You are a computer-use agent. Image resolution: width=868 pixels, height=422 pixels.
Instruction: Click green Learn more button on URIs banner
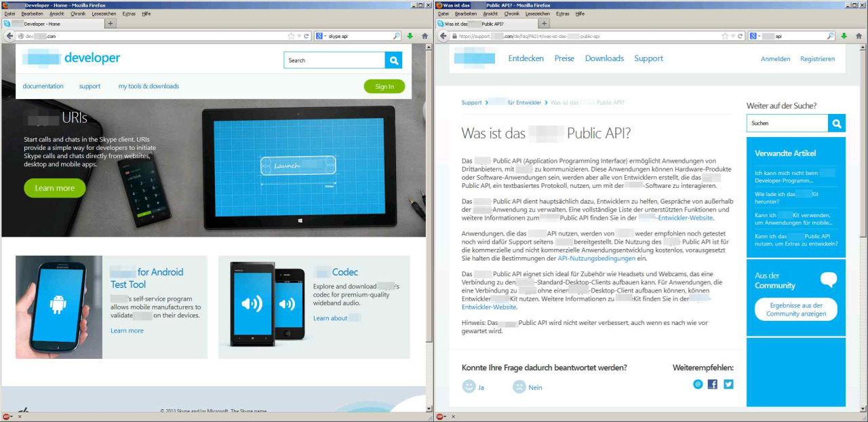55,188
